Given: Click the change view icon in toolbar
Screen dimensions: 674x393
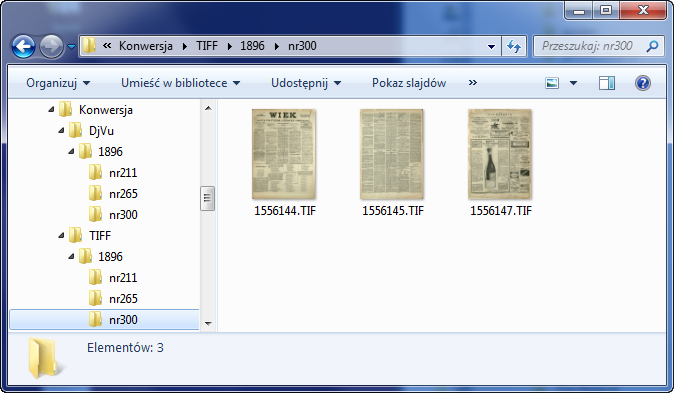Looking at the screenshot, I should click(552, 83).
